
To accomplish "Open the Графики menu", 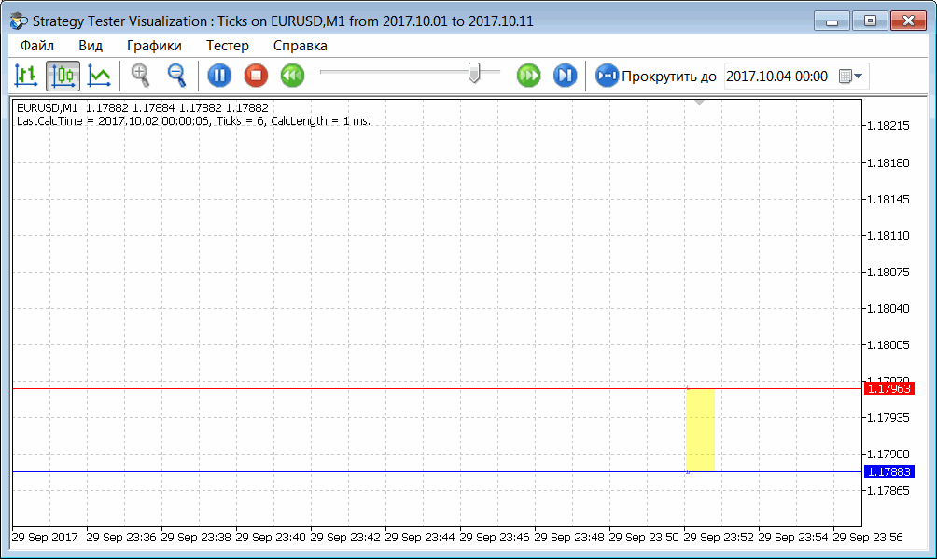I will pyautogui.click(x=153, y=45).
